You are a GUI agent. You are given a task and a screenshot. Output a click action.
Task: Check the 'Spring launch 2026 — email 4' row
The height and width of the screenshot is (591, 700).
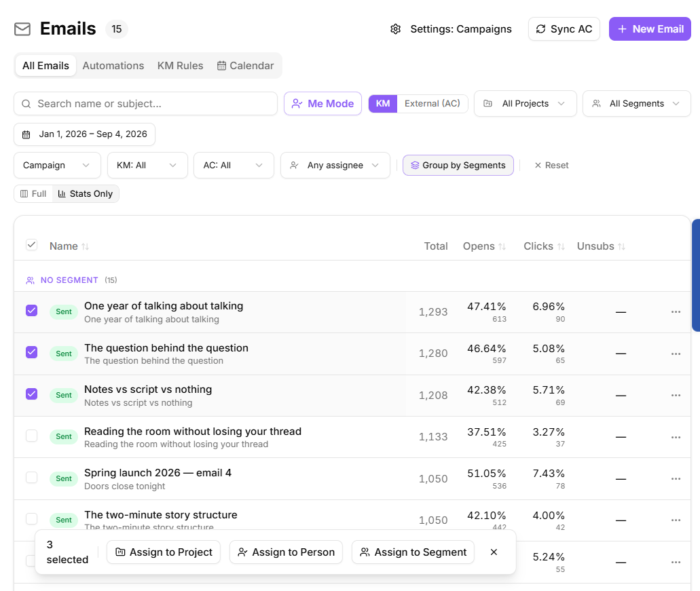(x=31, y=477)
